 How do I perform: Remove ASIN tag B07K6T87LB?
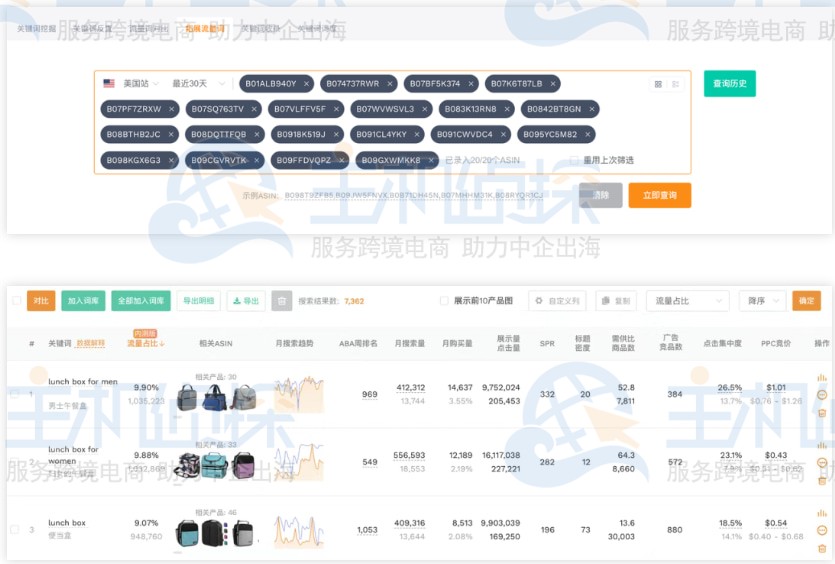(x=553, y=84)
